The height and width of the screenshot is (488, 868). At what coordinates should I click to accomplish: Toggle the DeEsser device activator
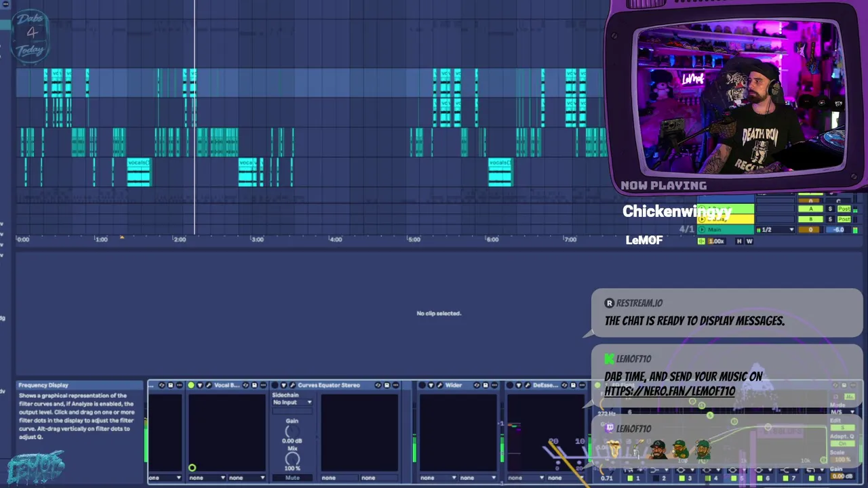(x=509, y=385)
